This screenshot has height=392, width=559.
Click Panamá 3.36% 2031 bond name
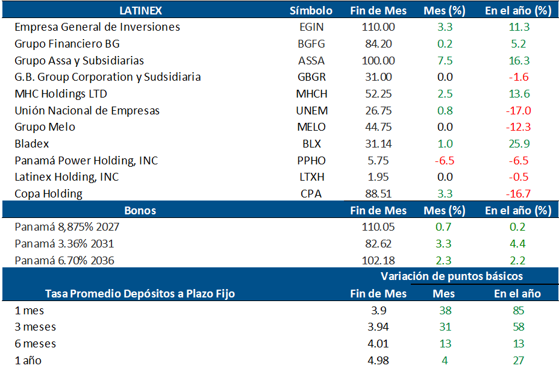click(x=64, y=244)
